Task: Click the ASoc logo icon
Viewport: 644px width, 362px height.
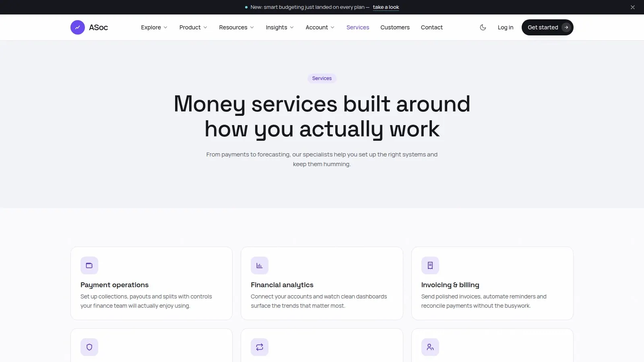Action: [78, 27]
